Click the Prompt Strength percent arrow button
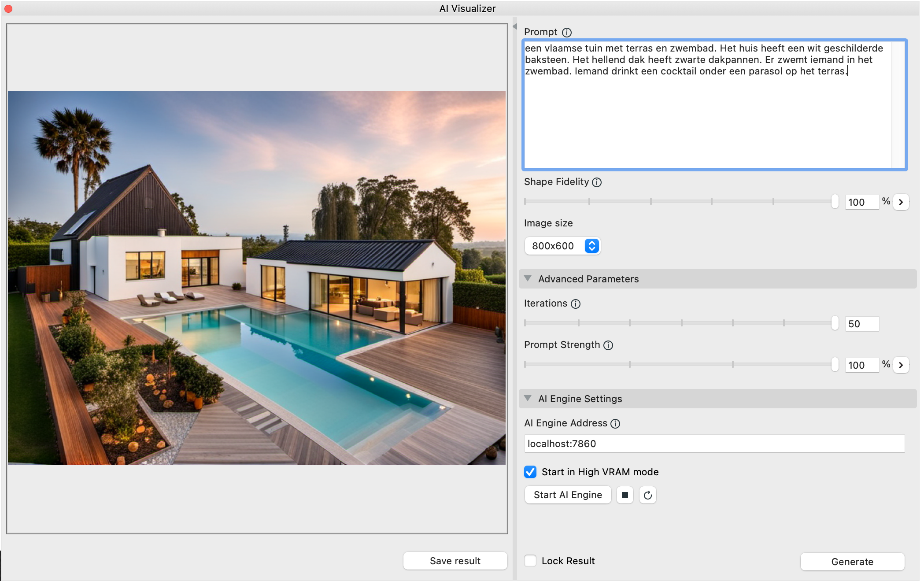This screenshot has height=581, width=924. [x=901, y=365]
